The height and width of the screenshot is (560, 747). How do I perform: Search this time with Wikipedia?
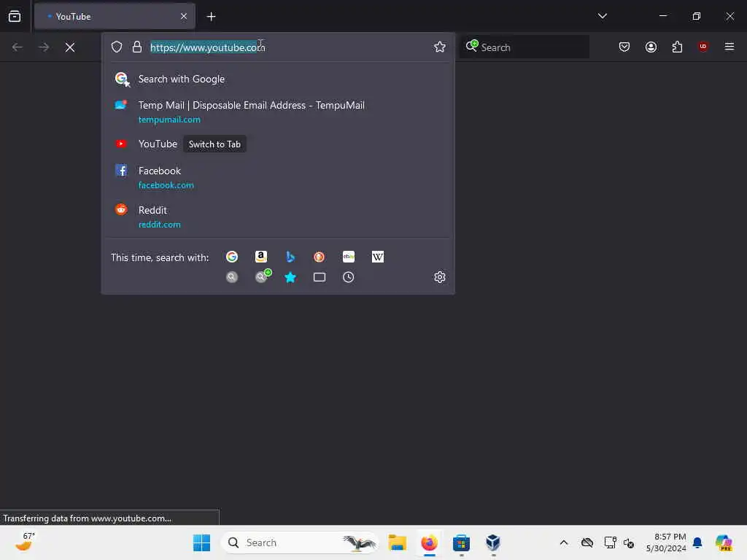coord(378,257)
